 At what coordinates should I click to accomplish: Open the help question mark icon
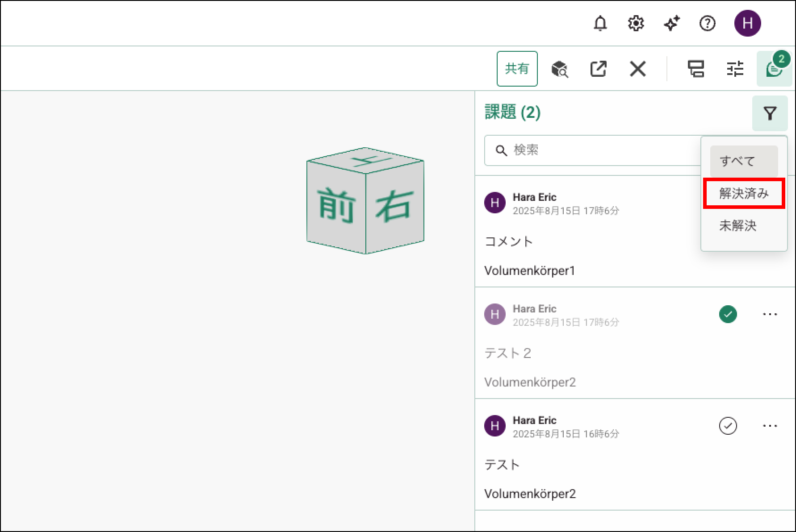coord(707,23)
